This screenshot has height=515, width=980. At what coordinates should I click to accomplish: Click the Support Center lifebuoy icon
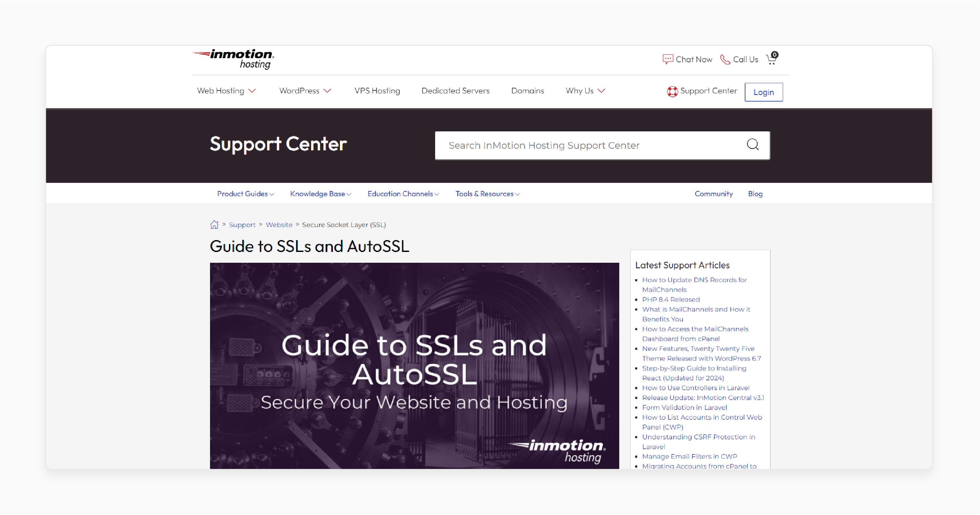[672, 91]
